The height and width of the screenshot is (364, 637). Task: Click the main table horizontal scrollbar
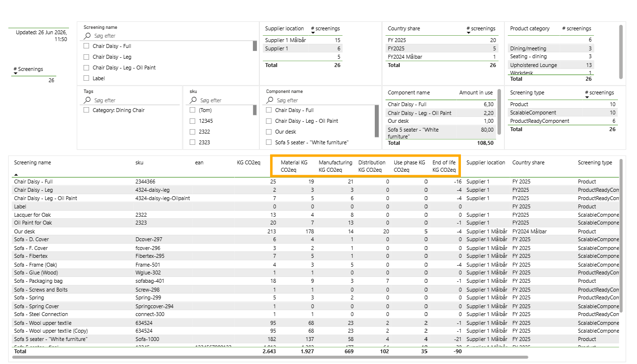(x=271, y=357)
